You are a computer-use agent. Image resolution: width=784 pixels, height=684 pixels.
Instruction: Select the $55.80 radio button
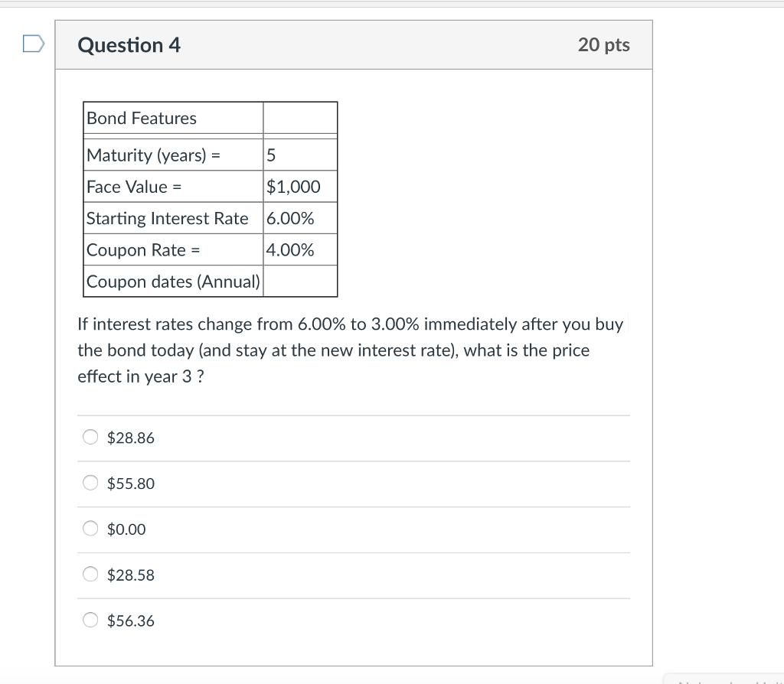click(90, 483)
